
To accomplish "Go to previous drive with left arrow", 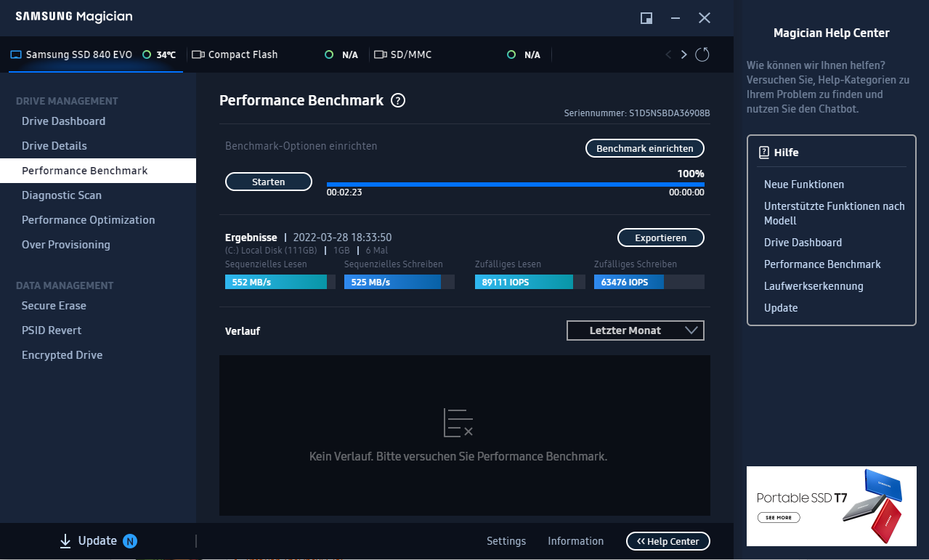I will click(668, 54).
